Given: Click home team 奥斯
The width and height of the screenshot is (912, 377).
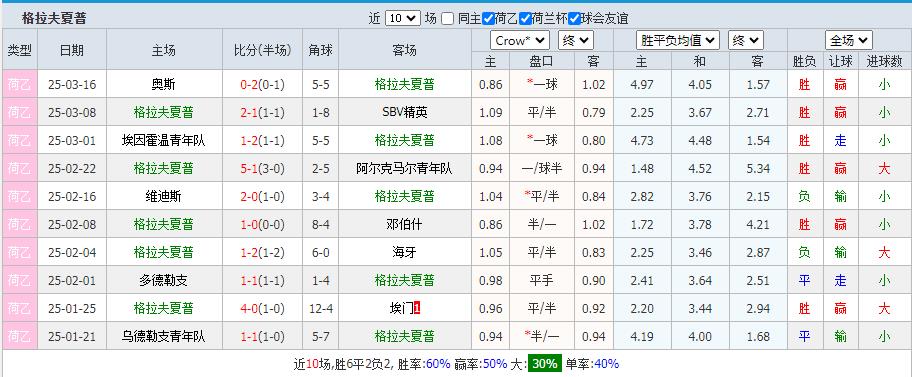Looking at the screenshot, I should coord(163,85).
